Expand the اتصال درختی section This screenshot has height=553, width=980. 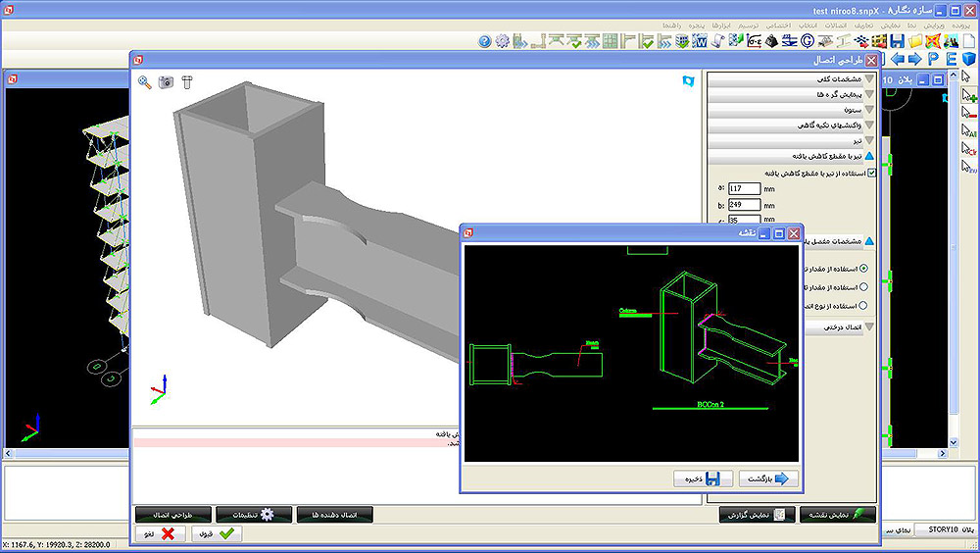point(838,327)
